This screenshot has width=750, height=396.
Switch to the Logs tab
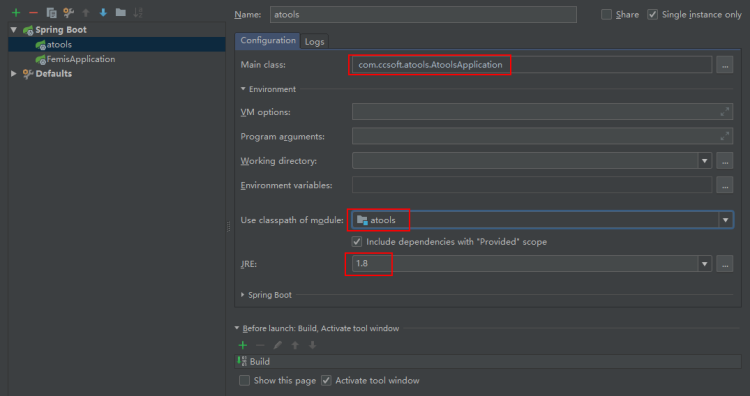[x=314, y=42]
